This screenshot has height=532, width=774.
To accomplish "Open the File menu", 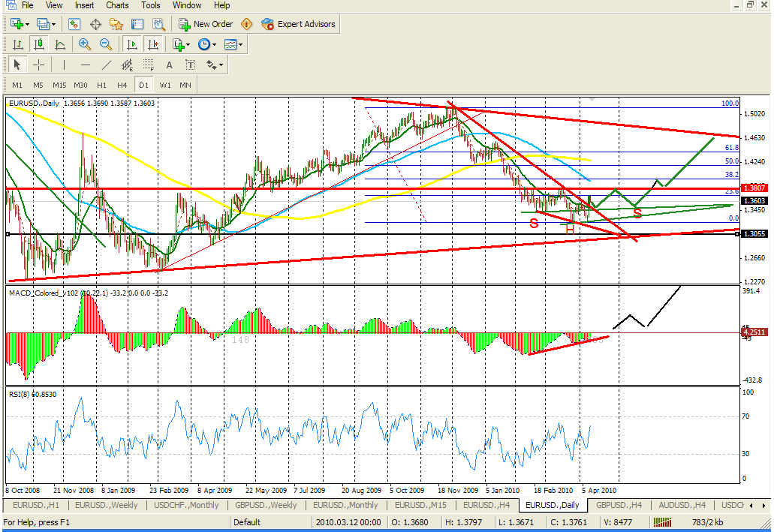I will pyautogui.click(x=28, y=5).
